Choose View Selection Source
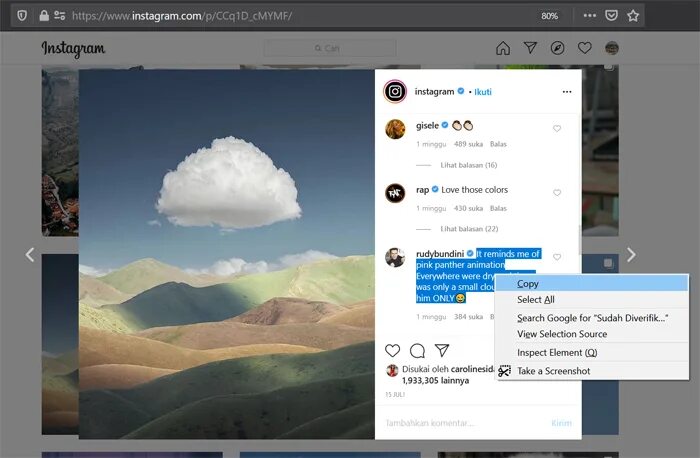This screenshot has width=700, height=458. click(x=592, y=334)
